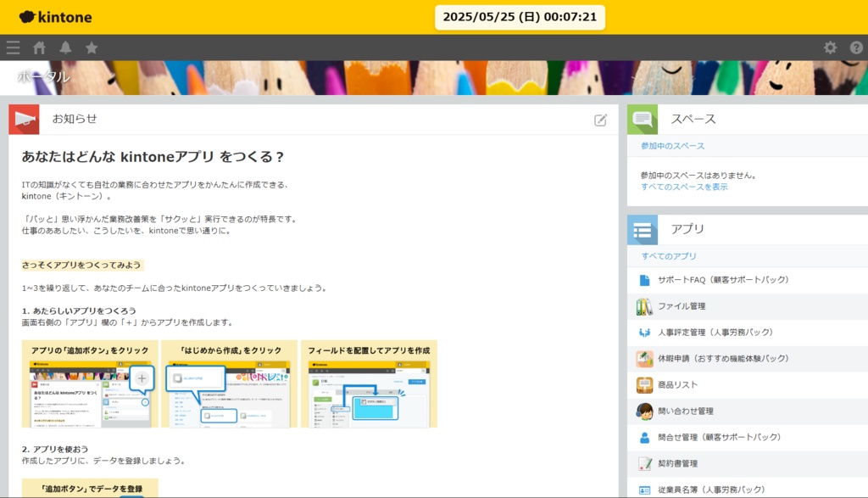
Task: Click the サポートFAQ app icon
Action: (x=644, y=280)
